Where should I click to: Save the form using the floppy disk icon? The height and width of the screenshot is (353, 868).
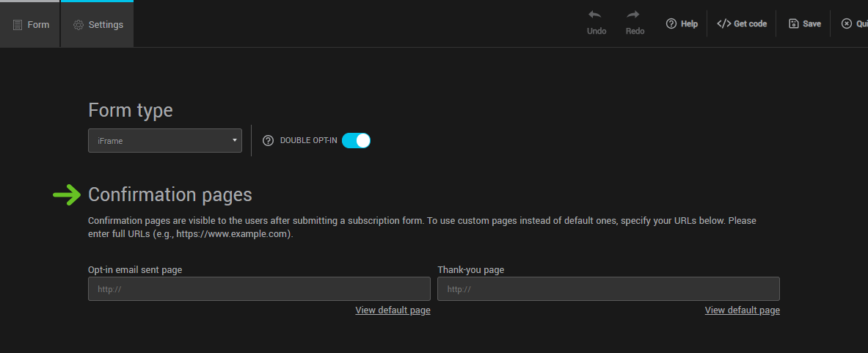click(793, 23)
